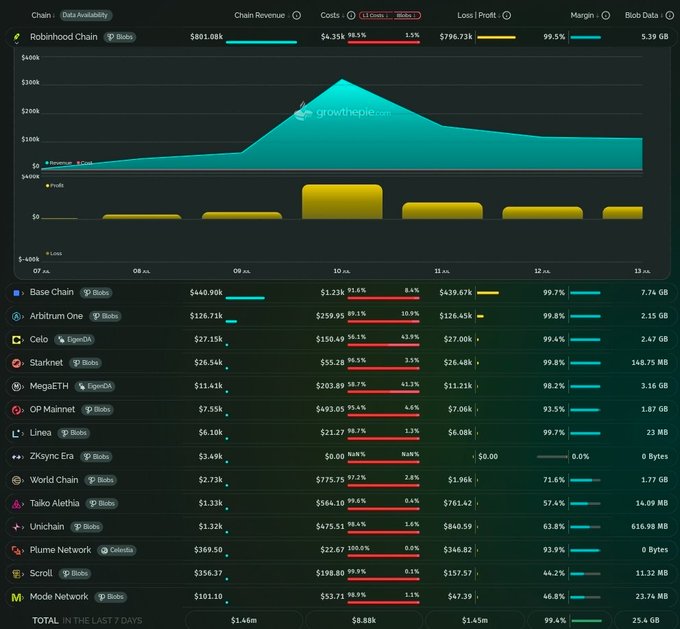This screenshot has width=680, height=629.
Task: Open Margin column info icon
Action: click(606, 16)
